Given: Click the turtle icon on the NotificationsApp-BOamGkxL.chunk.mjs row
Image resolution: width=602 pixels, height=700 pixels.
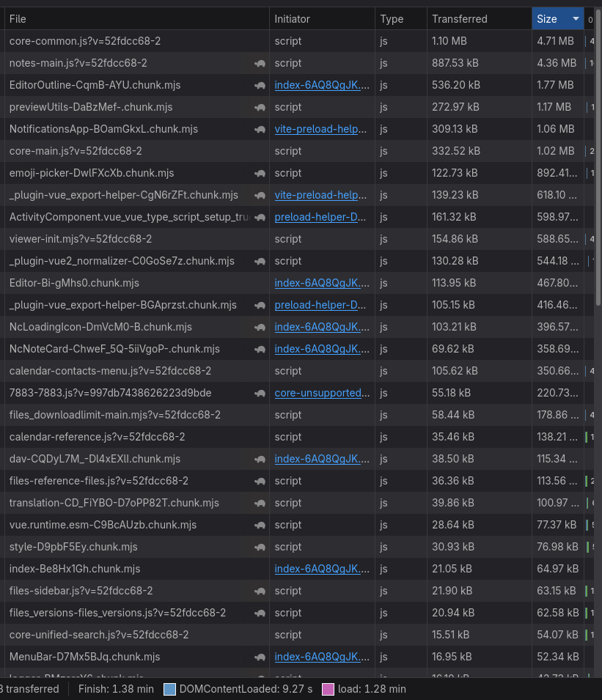Looking at the screenshot, I should click(260, 129).
